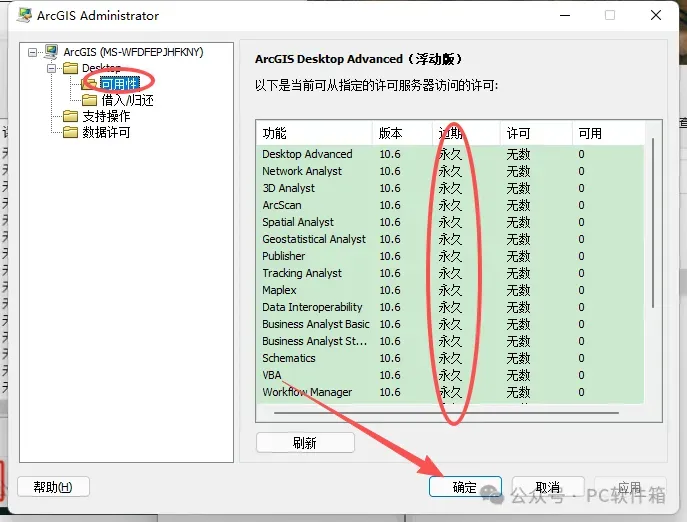The image size is (687, 522).
Task: Click the 取消 cancel button
Action: pyautogui.click(x=548, y=486)
